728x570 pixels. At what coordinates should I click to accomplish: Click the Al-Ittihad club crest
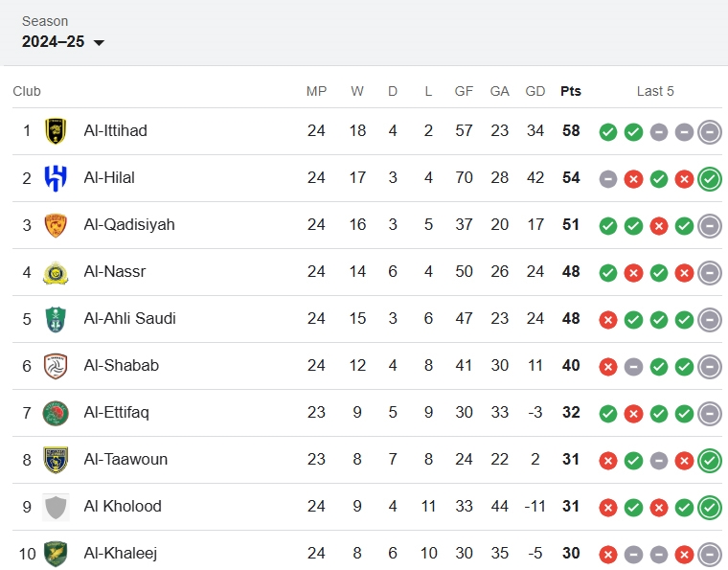pyautogui.click(x=56, y=131)
